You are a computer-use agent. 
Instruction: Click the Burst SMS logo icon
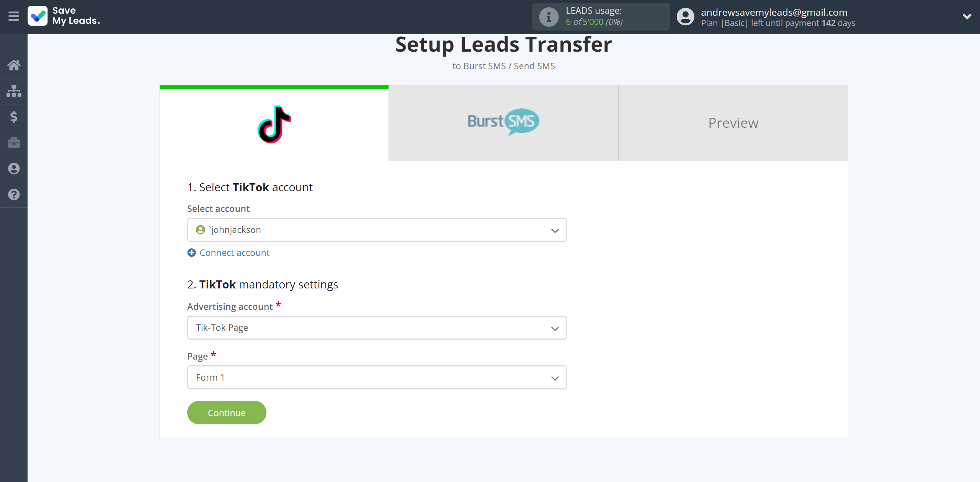point(503,122)
